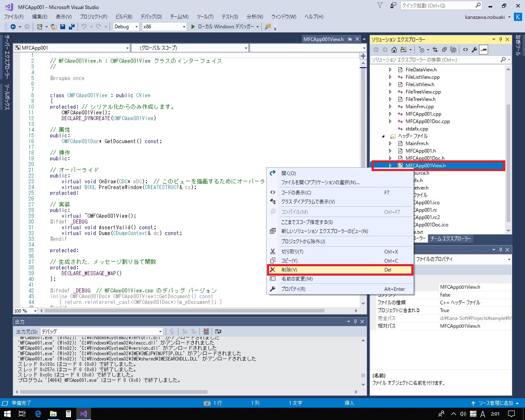
Task: Click the notifications flag icon in title bar
Action: coord(380,6)
